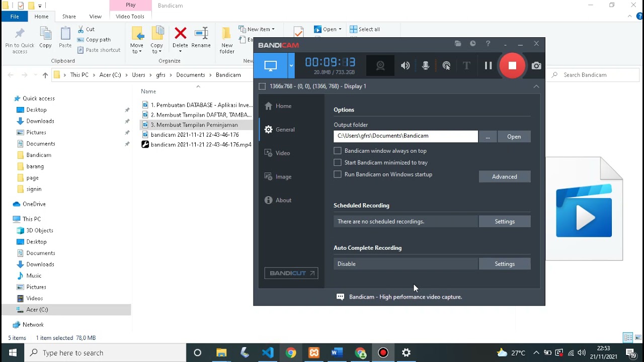Open the File menu tab
Viewport: 644px width, 362px height.
(x=15, y=17)
